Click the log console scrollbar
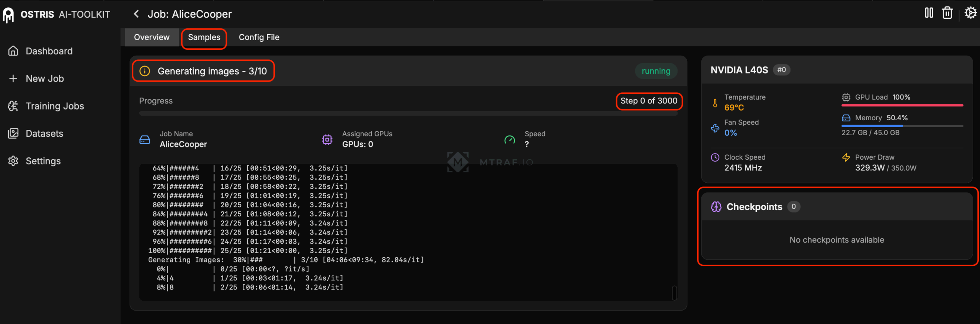980x324 pixels. click(x=674, y=293)
